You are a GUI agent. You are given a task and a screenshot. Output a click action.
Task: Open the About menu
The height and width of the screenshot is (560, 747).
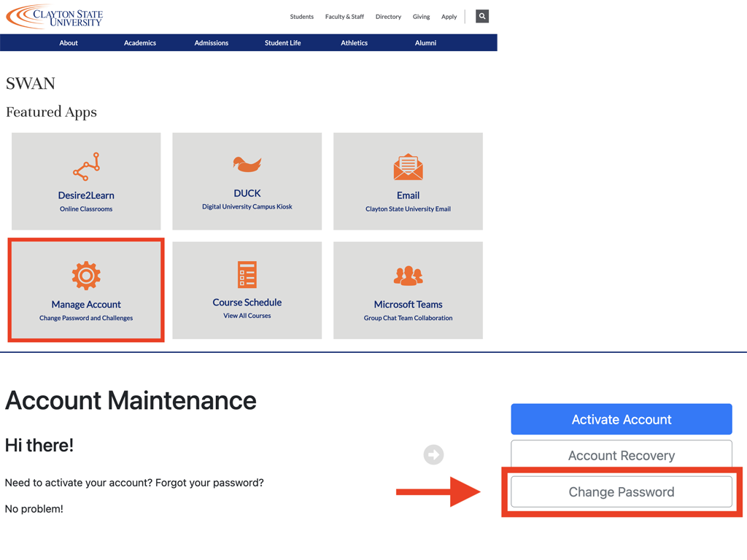click(69, 43)
